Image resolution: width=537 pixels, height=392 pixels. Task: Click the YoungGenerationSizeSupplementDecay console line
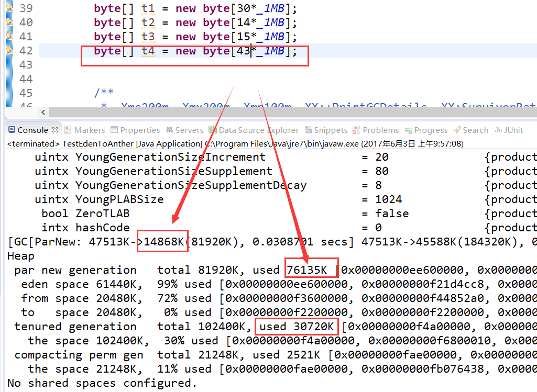286,185
